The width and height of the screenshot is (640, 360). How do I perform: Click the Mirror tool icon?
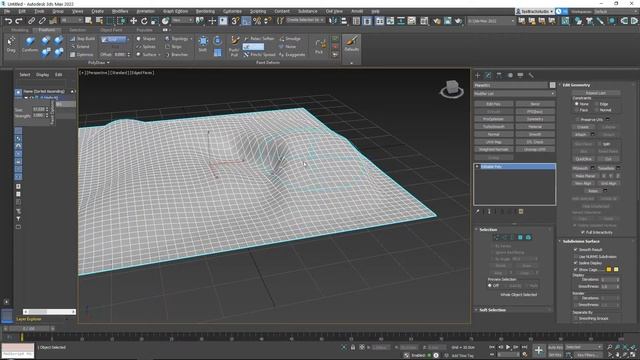tap(333, 21)
